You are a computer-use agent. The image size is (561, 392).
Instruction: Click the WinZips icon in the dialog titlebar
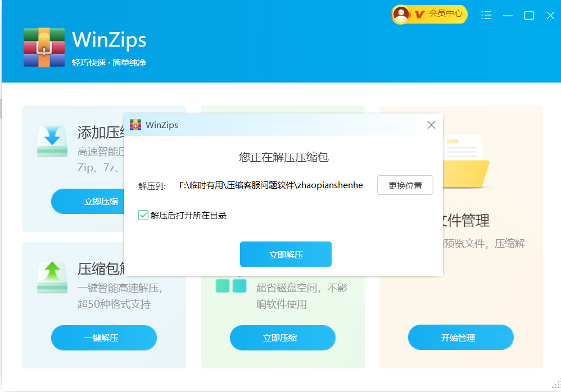[x=135, y=125]
